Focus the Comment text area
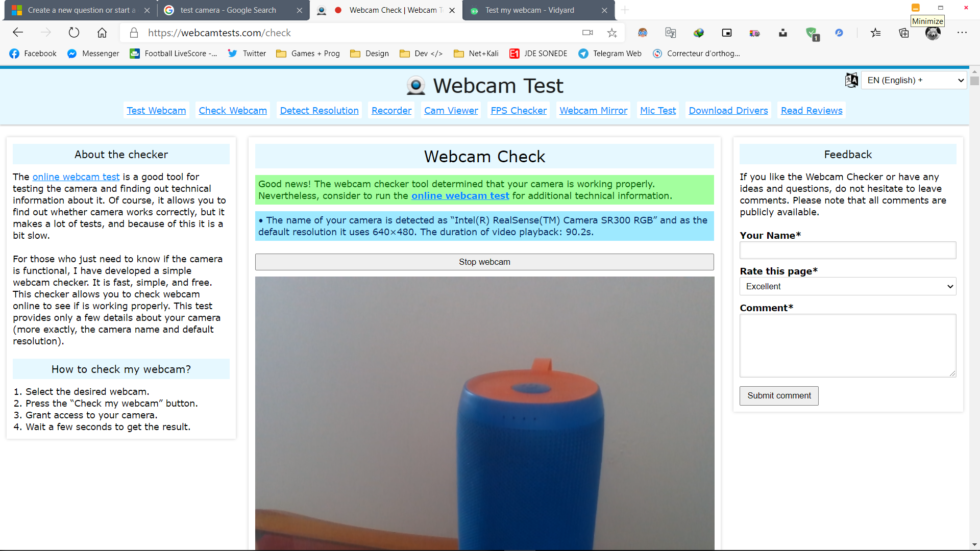 tap(848, 345)
